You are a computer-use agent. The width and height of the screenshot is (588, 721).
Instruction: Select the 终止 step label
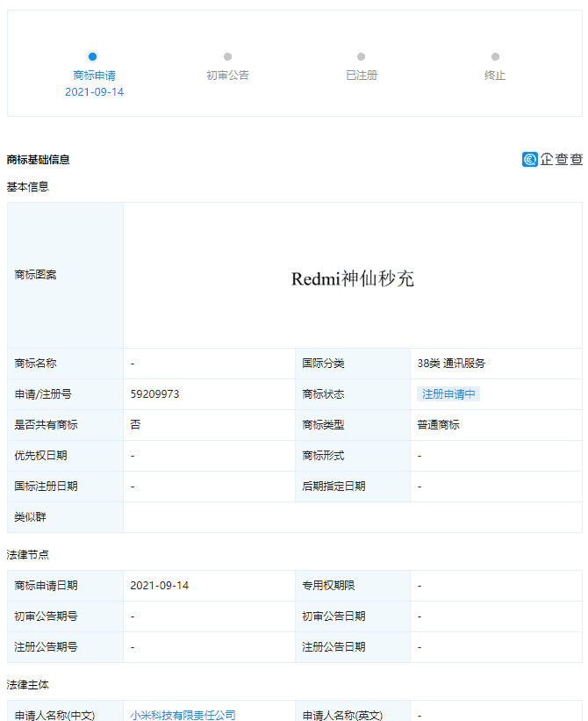click(x=495, y=75)
